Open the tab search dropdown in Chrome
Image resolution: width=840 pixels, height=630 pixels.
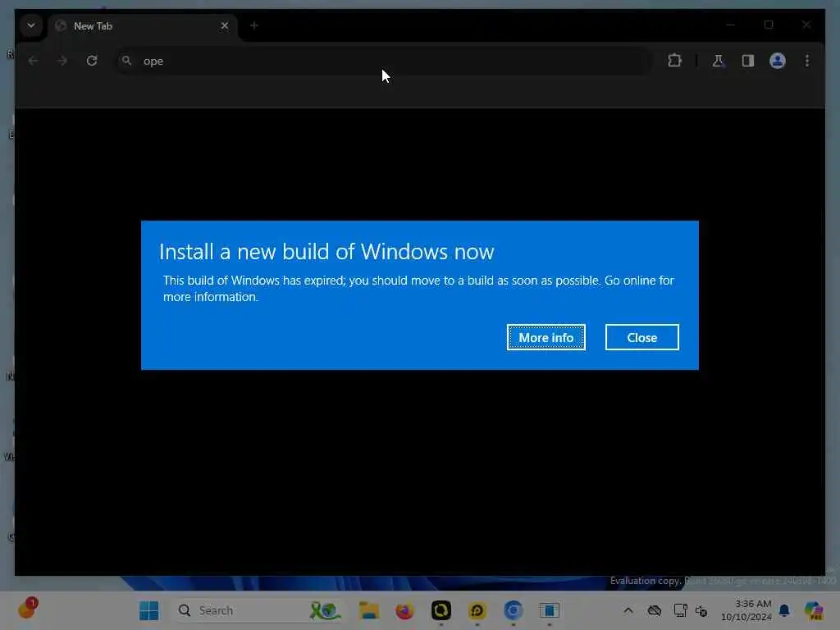31,25
